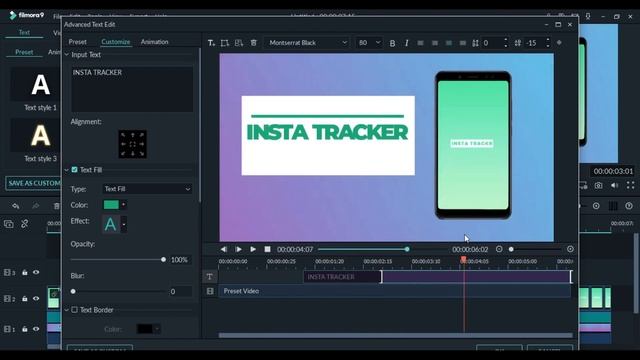This screenshot has width=640, height=360.
Task: Open the Effect dropdown arrow
Action: [124, 224]
